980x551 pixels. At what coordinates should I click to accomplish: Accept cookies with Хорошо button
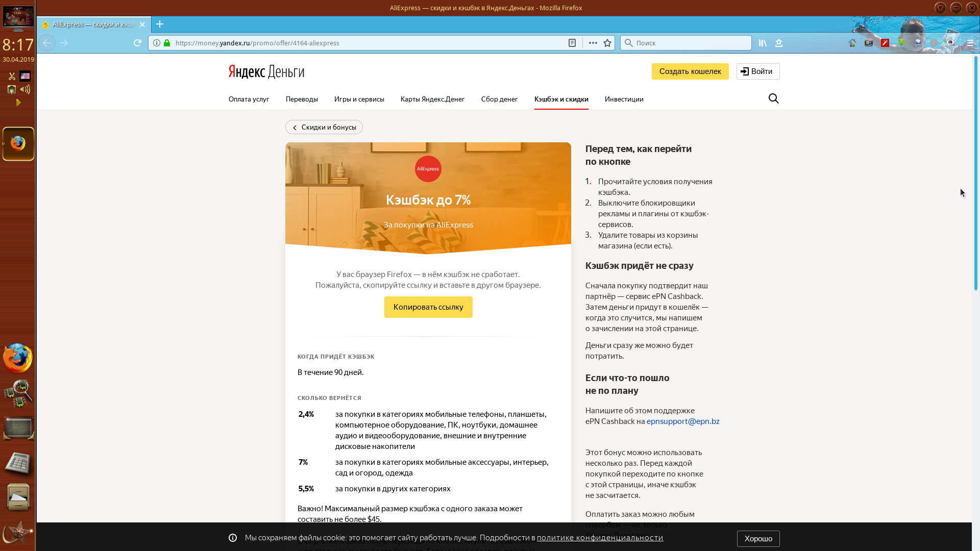758,538
